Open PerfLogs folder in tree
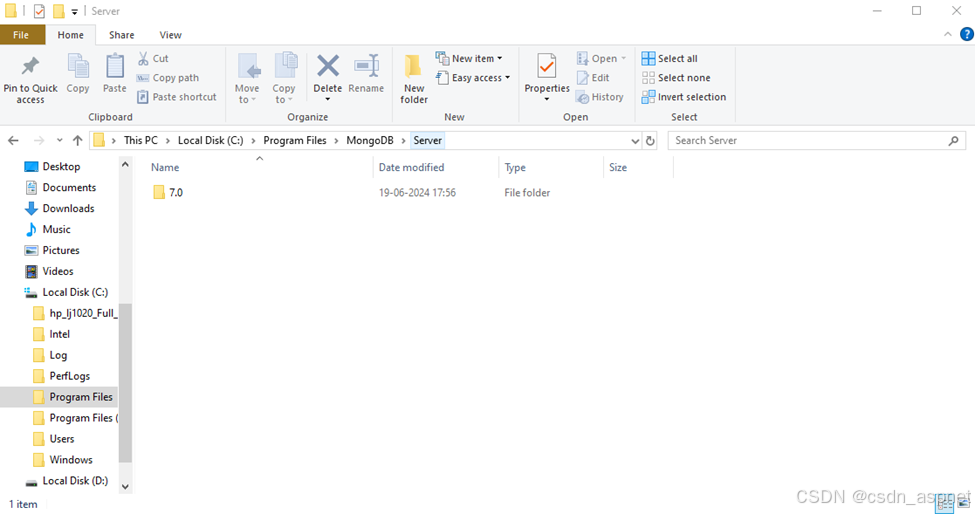975x514 pixels. click(x=69, y=376)
